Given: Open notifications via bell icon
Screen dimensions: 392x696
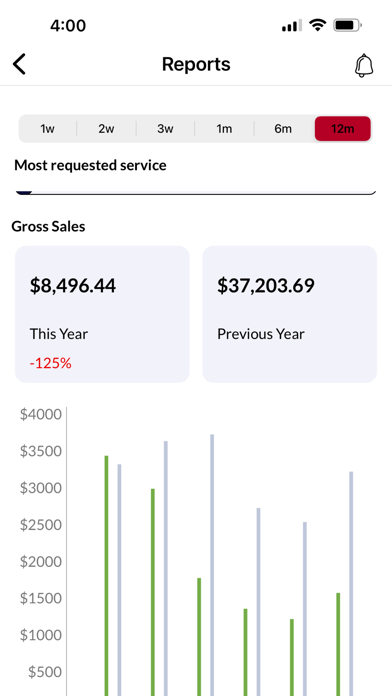Looking at the screenshot, I should pyautogui.click(x=364, y=66).
